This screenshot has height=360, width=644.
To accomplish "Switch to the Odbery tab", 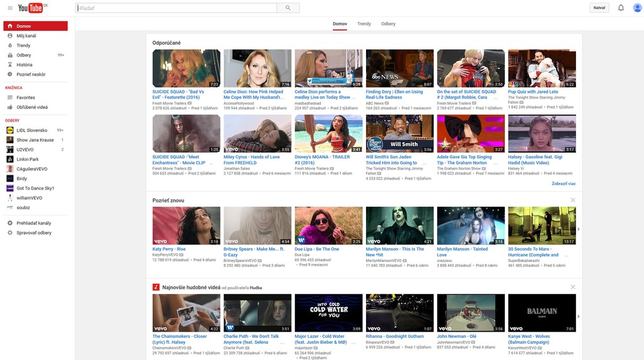I will (x=388, y=24).
